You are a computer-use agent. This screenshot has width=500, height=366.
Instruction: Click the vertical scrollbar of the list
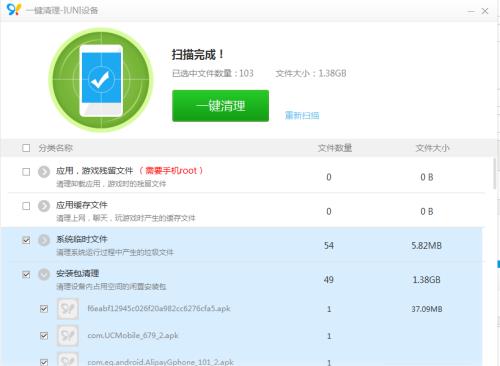pos(495,173)
